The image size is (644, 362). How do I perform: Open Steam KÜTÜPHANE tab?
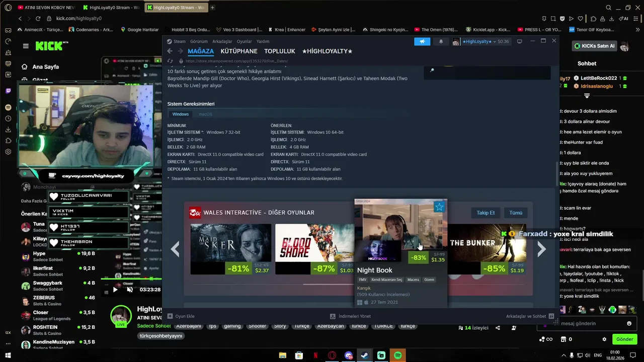click(239, 51)
